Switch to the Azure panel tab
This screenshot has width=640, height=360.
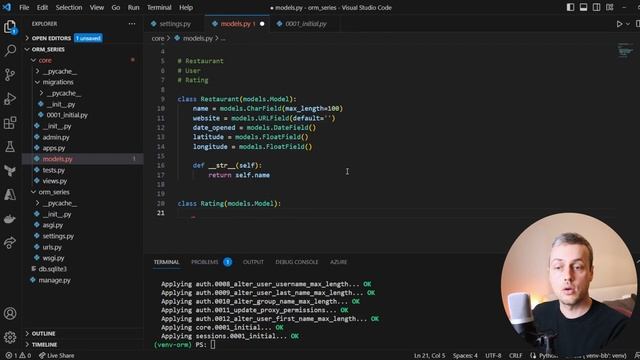[x=338, y=262]
